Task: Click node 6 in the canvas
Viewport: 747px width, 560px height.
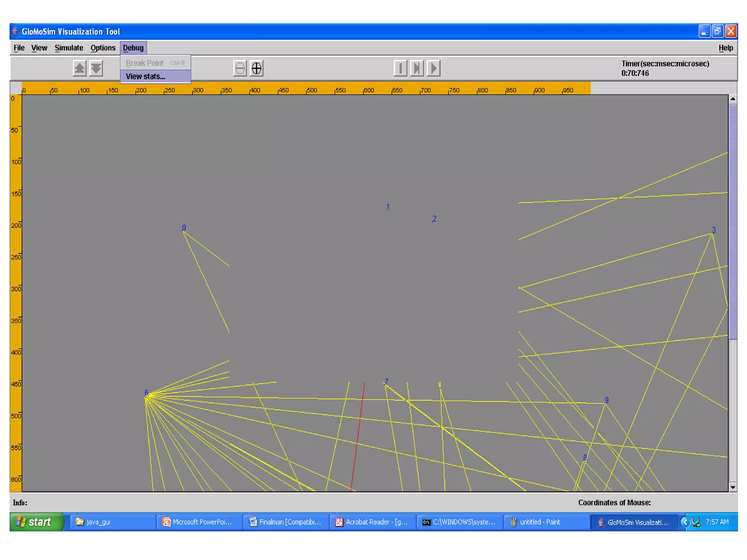Action: pyautogui.click(x=146, y=393)
